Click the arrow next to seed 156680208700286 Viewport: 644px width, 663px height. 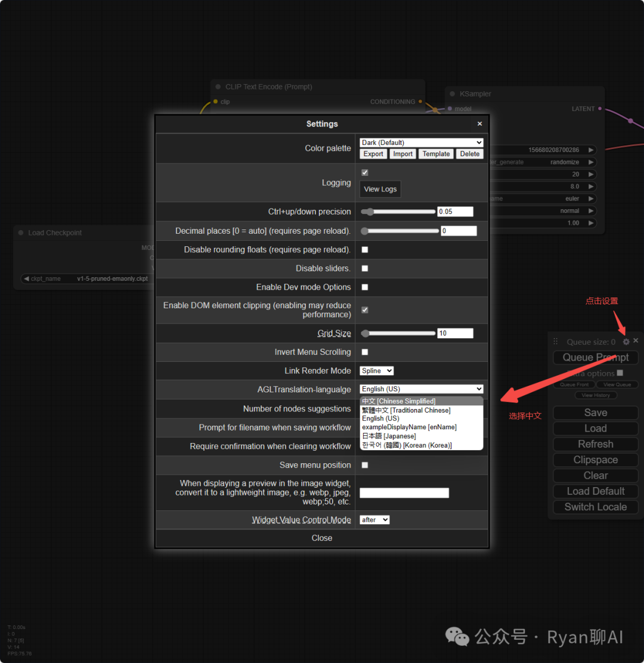point(591,150)
